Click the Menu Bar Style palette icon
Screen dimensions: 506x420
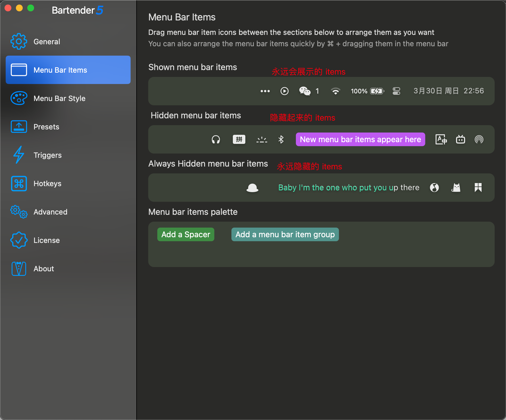[x=19, y=98]
